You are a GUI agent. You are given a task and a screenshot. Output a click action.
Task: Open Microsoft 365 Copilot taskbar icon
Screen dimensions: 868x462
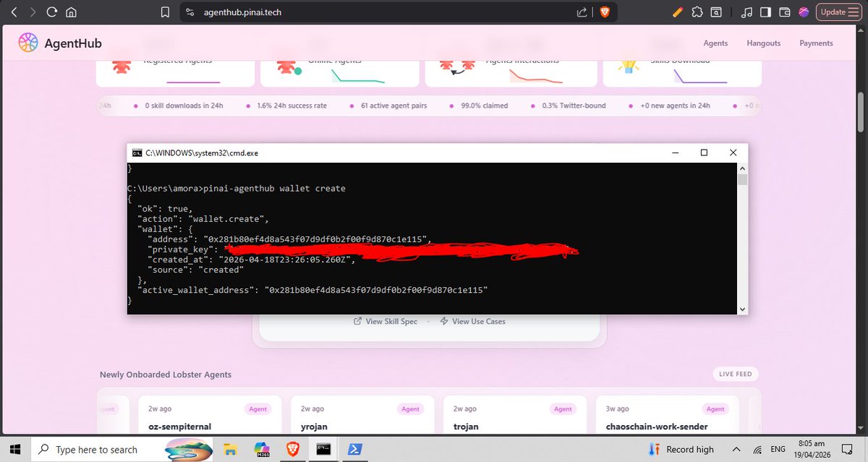[x=262, y=449]
